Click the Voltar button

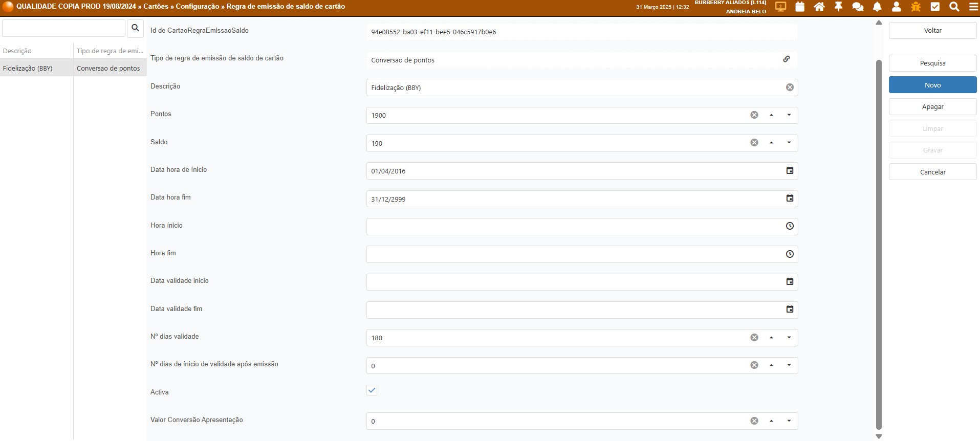[x=932, y=31]
